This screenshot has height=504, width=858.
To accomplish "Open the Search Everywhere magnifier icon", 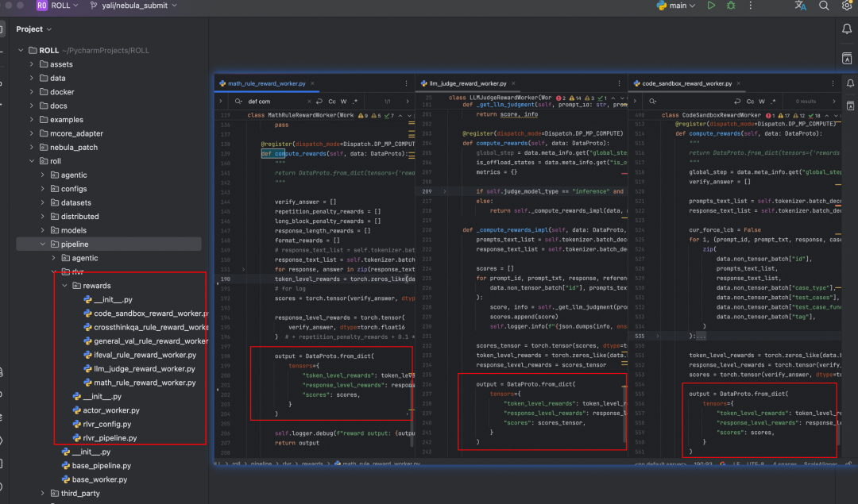I will point(824,6).
